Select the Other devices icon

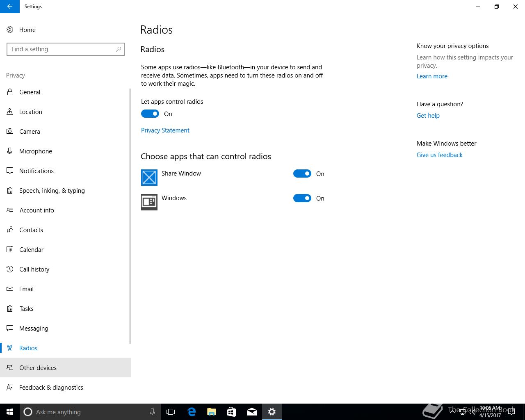(10, 367)
